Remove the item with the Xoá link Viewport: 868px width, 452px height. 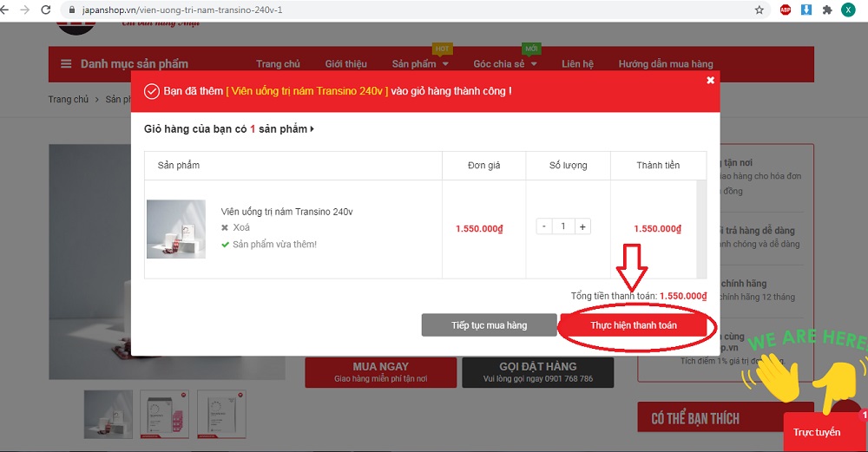coord(235,227)
